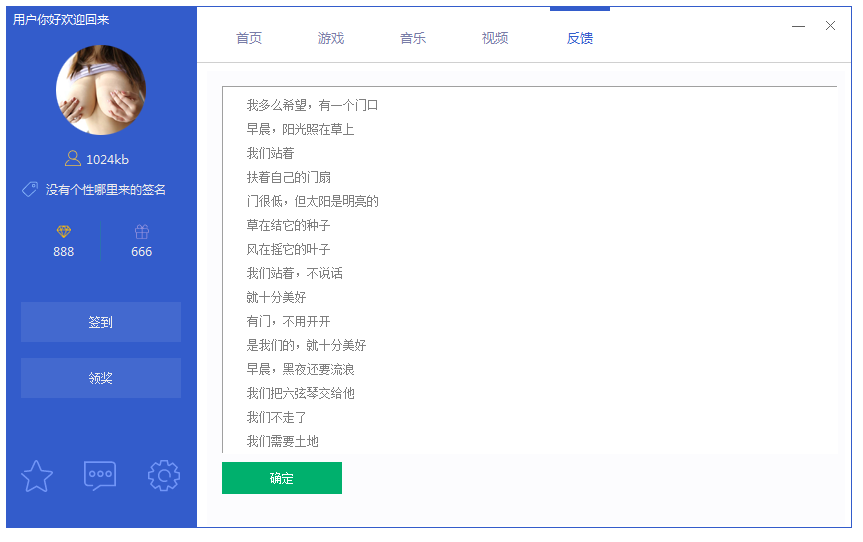
Task: Click the gift count 666
Action: pos(141,252)
